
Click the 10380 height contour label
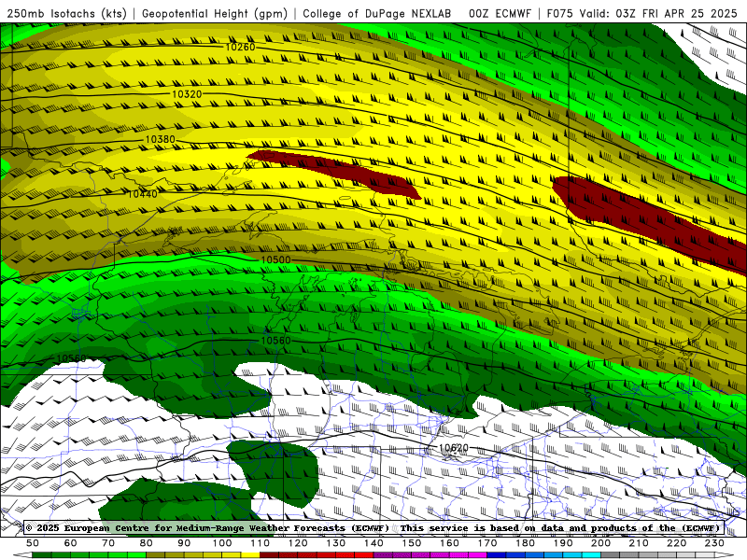160,139
